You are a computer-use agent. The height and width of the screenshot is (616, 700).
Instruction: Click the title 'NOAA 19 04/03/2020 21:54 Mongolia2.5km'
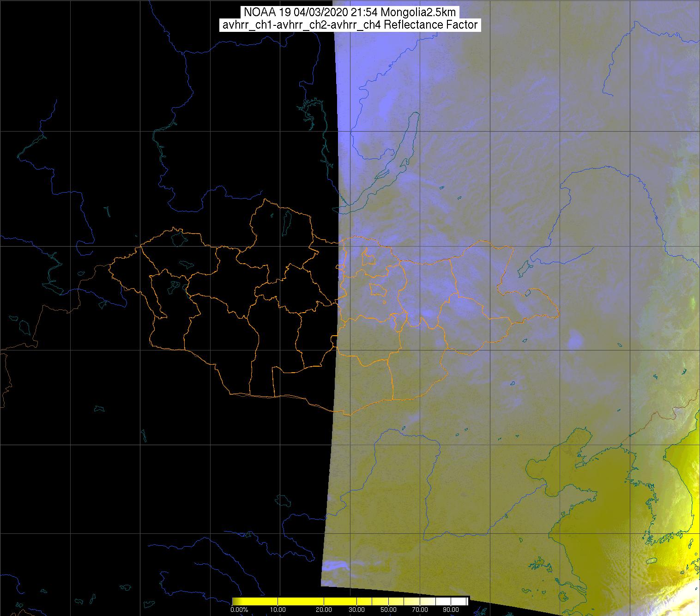(350, 12)
